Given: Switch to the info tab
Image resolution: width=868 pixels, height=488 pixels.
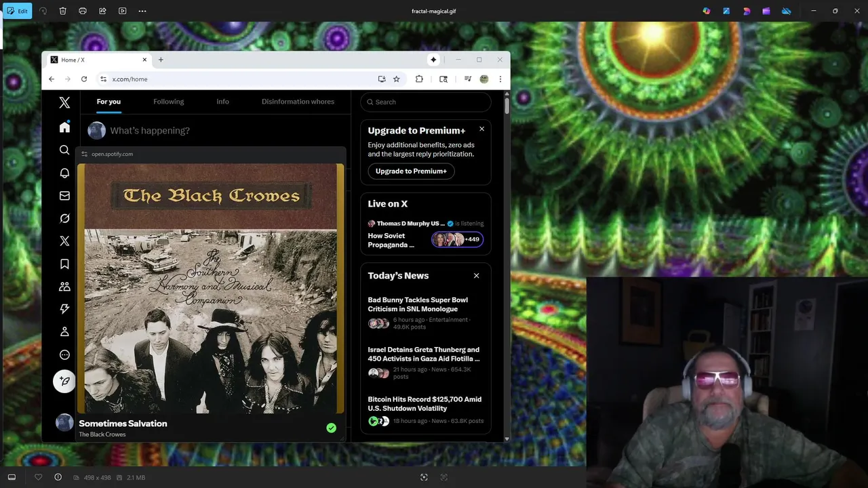Looking at the screenshot, I should pos(222,102).
